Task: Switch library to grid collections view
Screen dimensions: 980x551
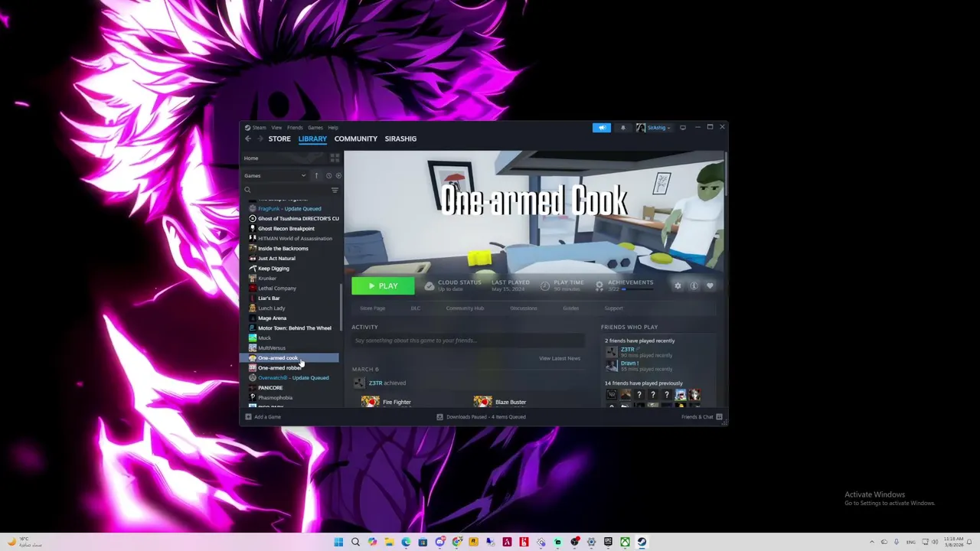Action: [335, 158]
